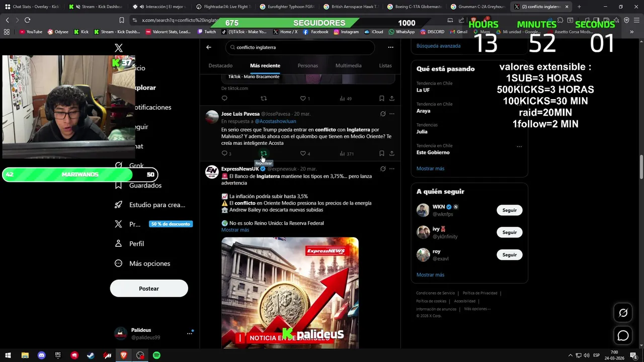644x362 pixels.
Task: Open Búsqueda avanzada link
Action: click(x=438, y=46)
